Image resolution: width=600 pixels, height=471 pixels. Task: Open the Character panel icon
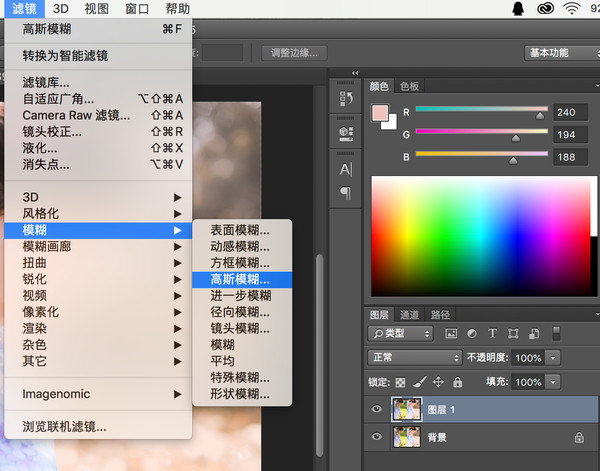346,169
